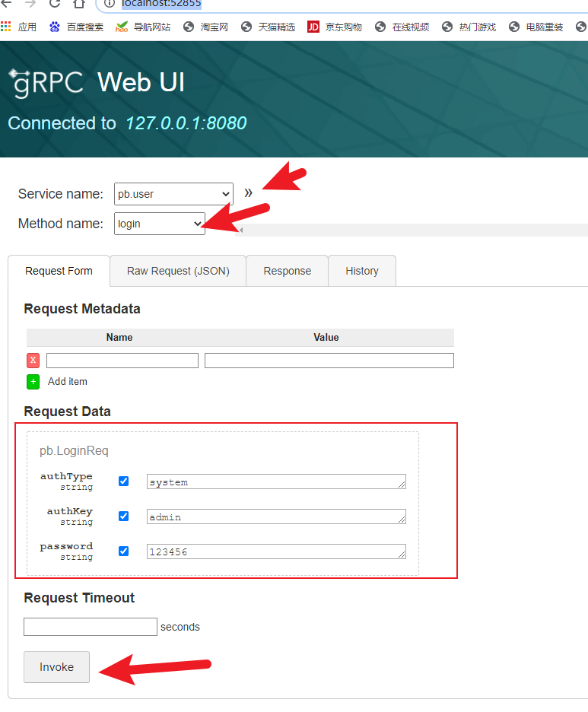Viewport: 588px width, 712px height.
Task: Click the green plus Add item icon
Action: pos(33,382)
